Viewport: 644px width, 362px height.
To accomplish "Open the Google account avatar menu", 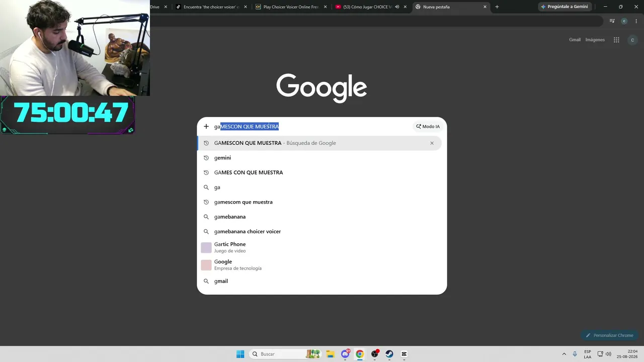I will [632, 40].
